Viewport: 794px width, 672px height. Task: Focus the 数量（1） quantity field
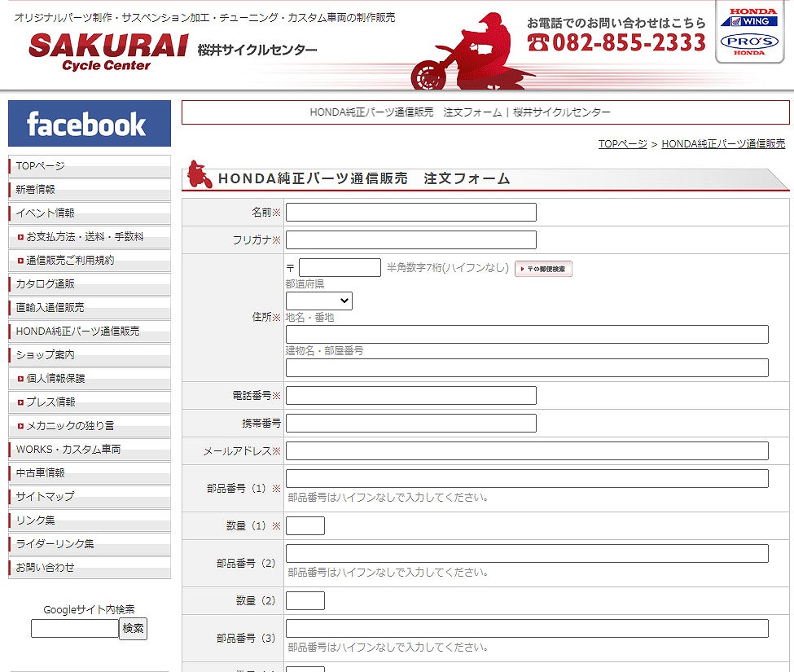tap(305, 525)
